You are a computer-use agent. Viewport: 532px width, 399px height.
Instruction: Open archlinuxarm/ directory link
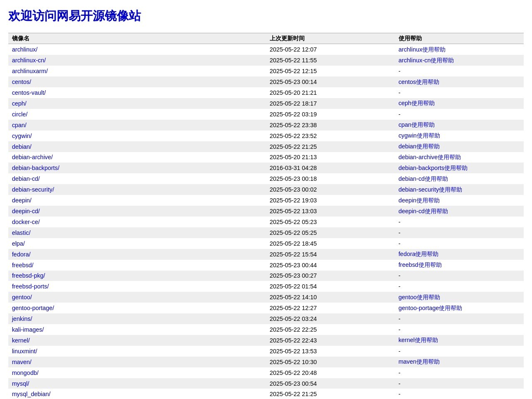30,71
